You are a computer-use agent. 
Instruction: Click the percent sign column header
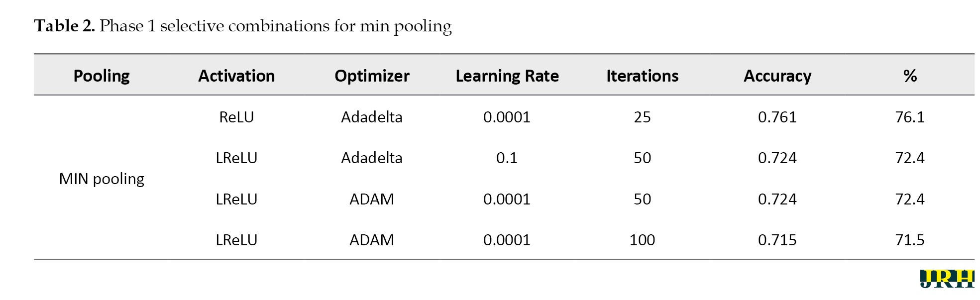[x=910, y=76]
